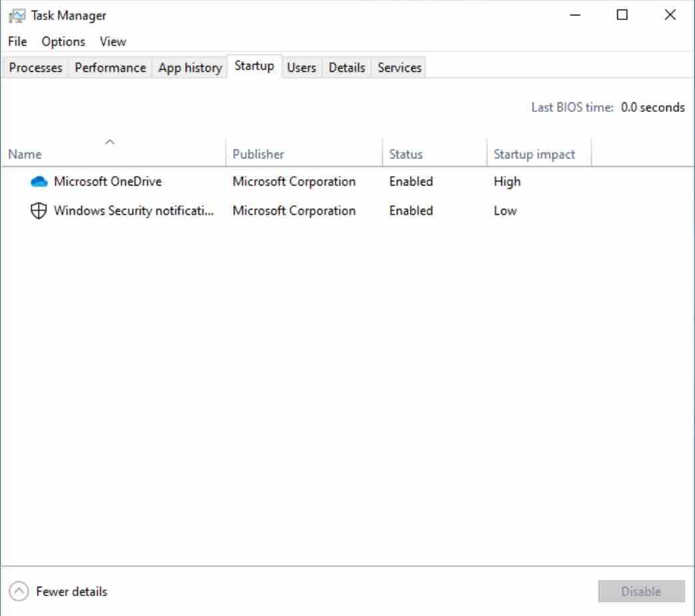Open the View menu
Screen dimensions: 695x616
[113, 42]
